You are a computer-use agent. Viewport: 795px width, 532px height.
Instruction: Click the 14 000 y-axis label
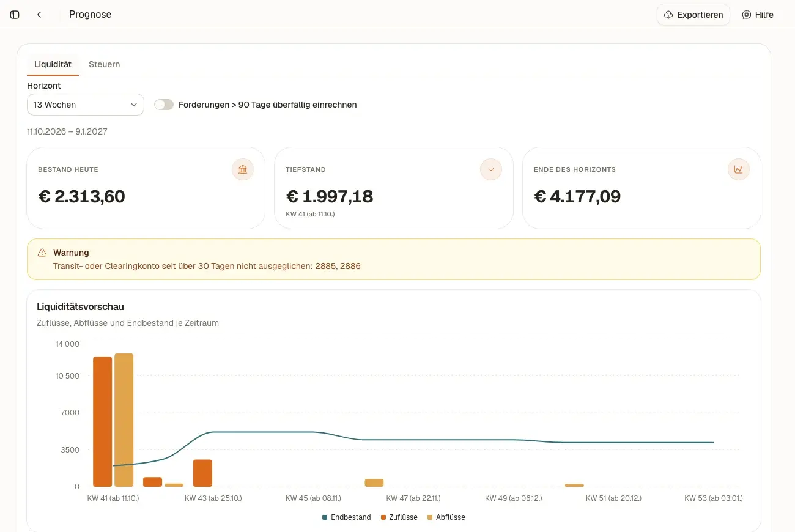pos(67,344)
